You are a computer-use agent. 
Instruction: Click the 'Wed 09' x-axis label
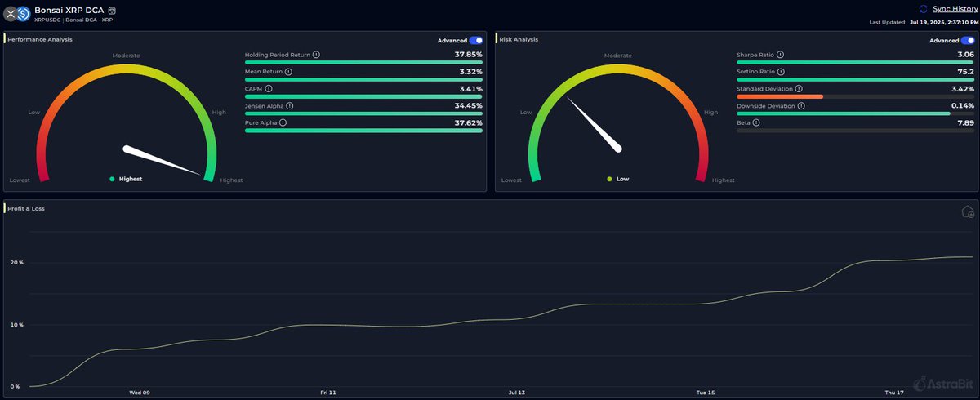pyautogui.click(x=140, y=393)
